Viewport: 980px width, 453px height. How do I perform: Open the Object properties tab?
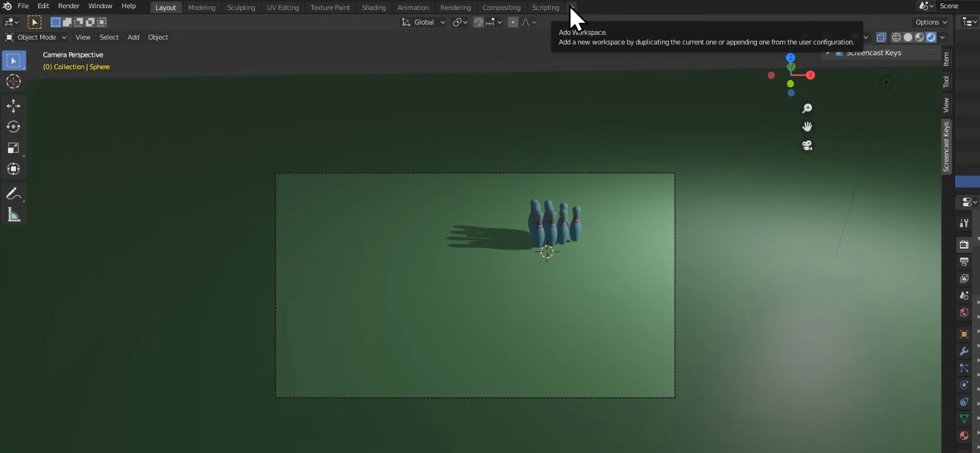[964, 334]
